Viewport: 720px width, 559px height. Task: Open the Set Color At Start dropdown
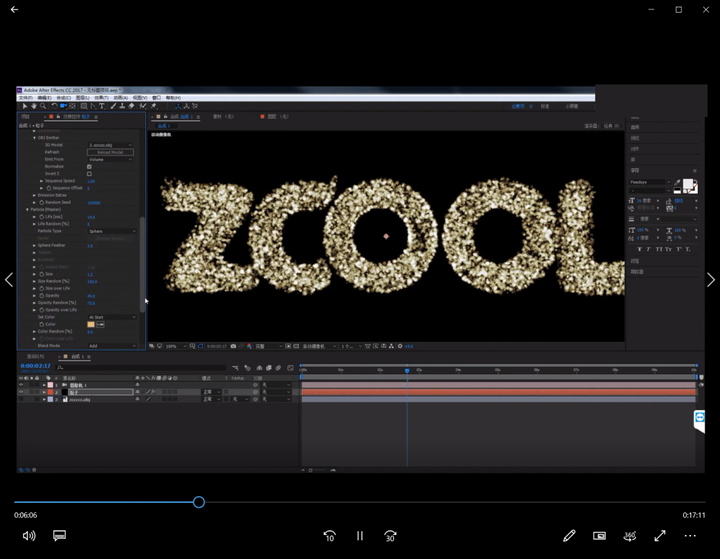(112, 317)
